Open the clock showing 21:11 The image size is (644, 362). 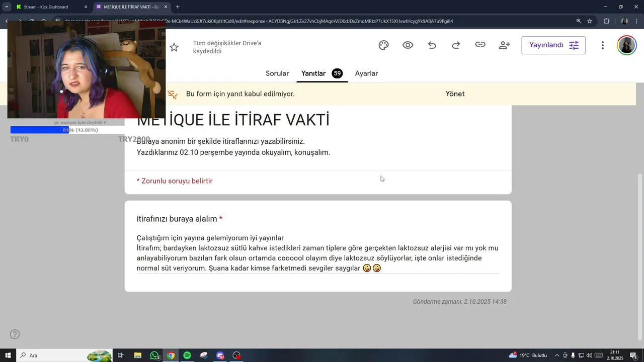pyautogui.click(x=615, y=355)
